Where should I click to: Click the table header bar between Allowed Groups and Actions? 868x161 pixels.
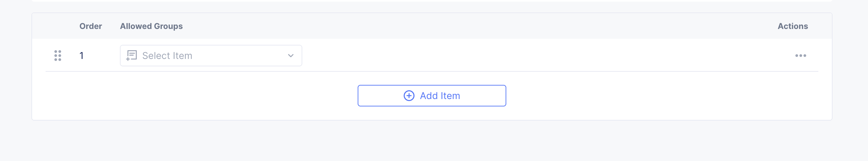tap(473, 26)
